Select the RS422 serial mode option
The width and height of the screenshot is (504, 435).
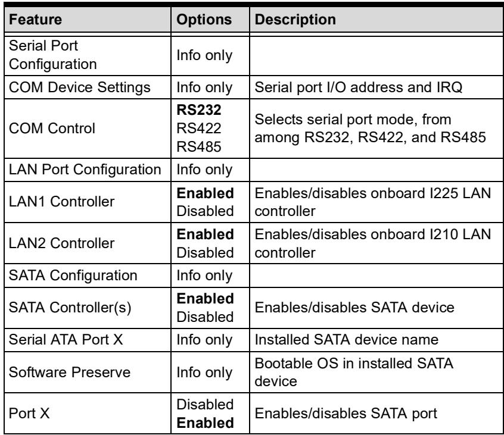198,129
